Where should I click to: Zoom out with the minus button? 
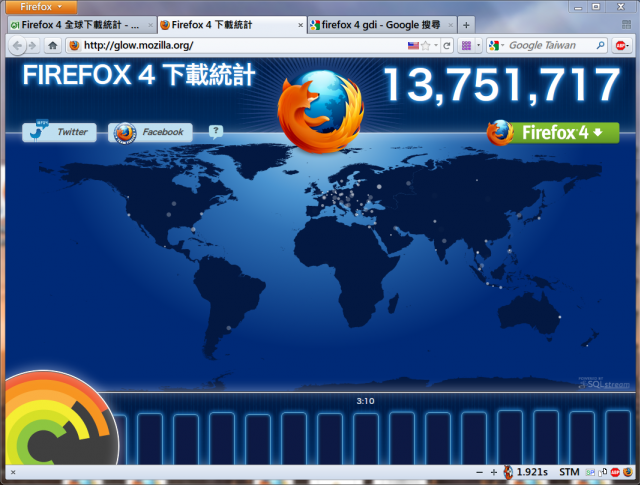coord(480,472)
